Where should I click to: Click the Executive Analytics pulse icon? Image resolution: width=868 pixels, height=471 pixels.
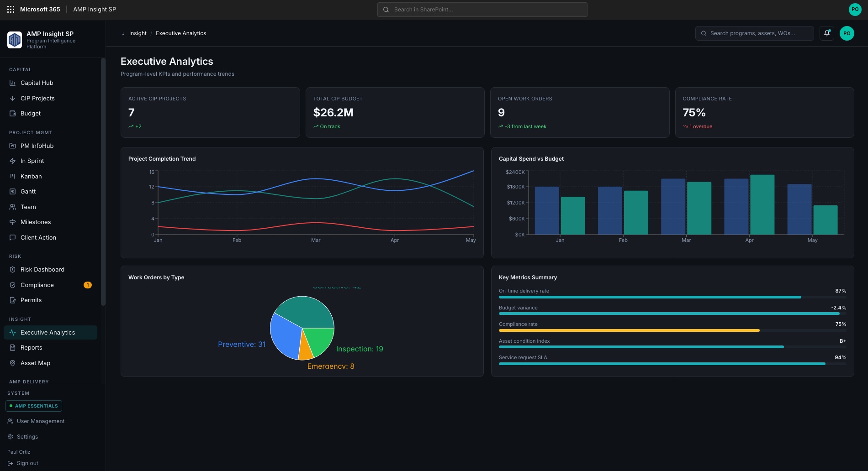point(12,333)
